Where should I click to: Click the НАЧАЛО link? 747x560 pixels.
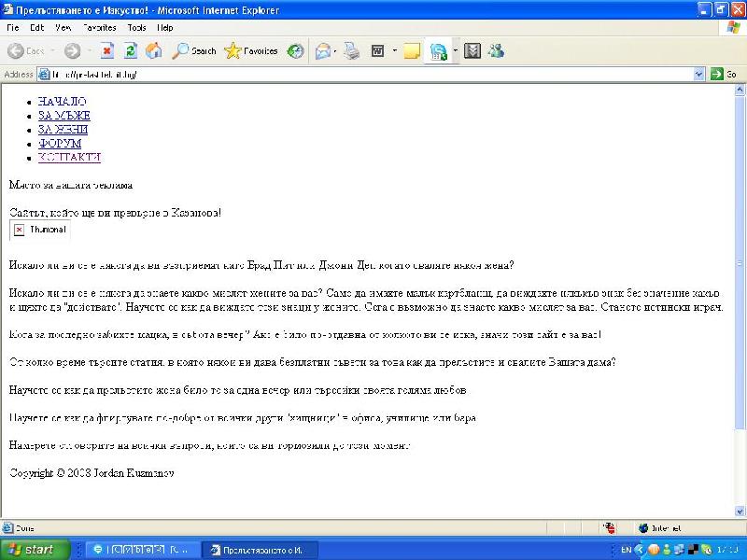click(x=62, y=101)
